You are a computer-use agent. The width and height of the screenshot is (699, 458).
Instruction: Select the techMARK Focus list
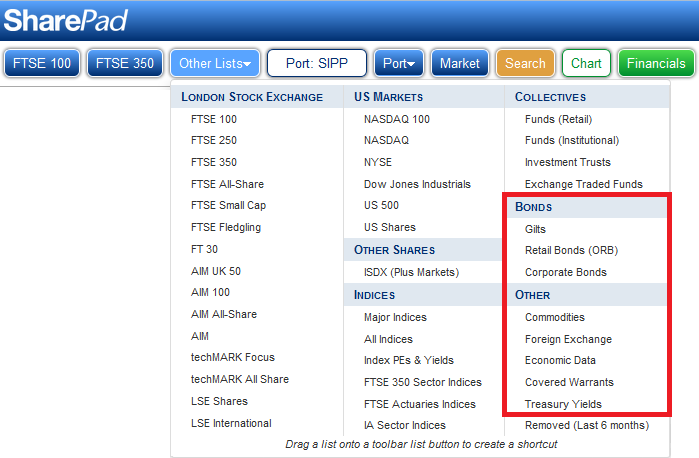click(x=233, y=357)
